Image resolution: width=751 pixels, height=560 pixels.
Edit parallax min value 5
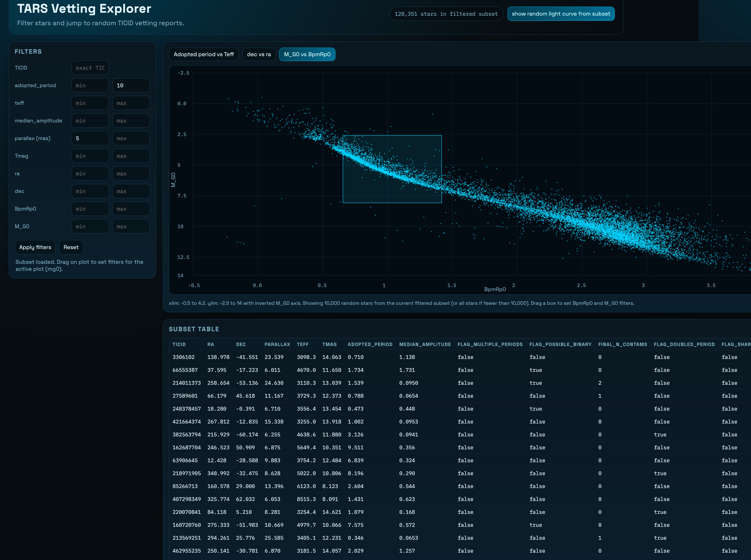pyautogui.click(x=90, y=138)
